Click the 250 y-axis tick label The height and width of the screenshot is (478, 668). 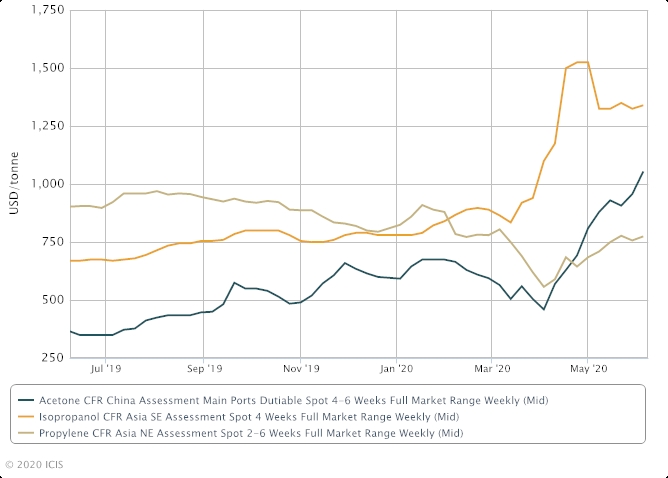54,357
